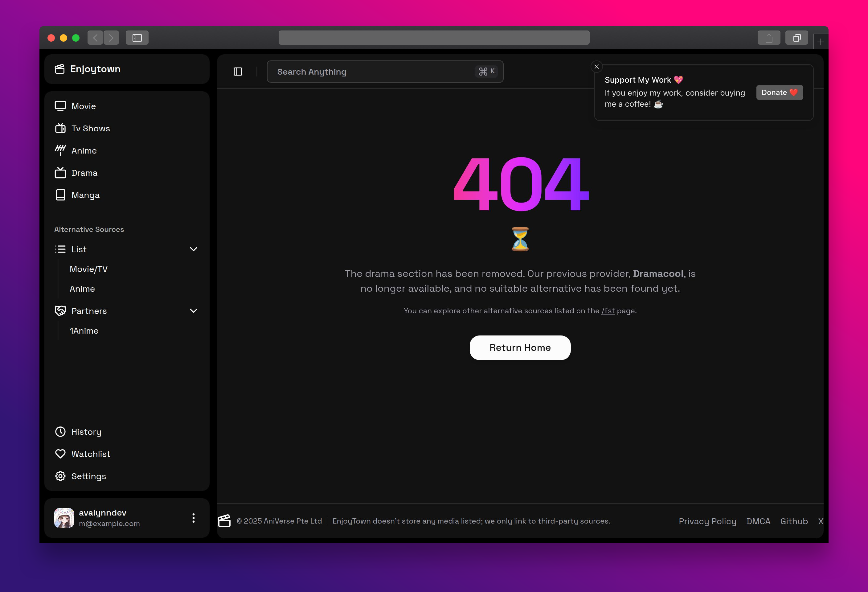Click the Tv Shows television icon
Screen dimensions: 868x592
tap(60, 129)
